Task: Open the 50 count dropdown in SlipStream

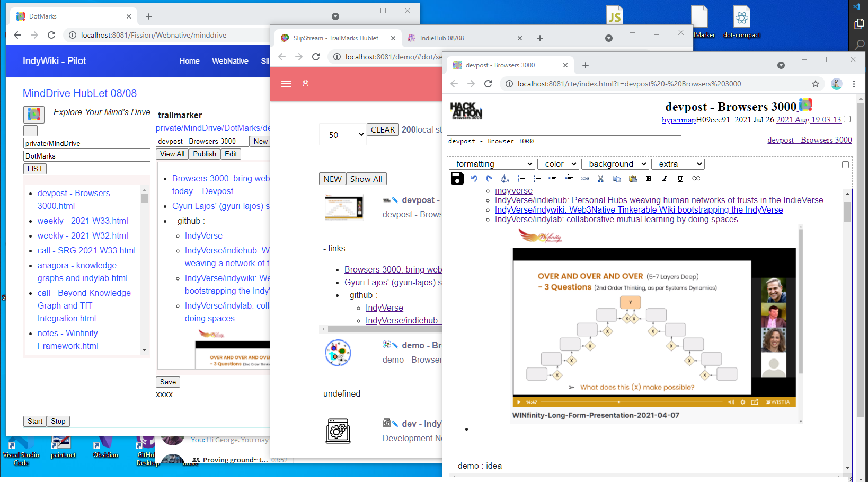Action: [x=343, y=135]
